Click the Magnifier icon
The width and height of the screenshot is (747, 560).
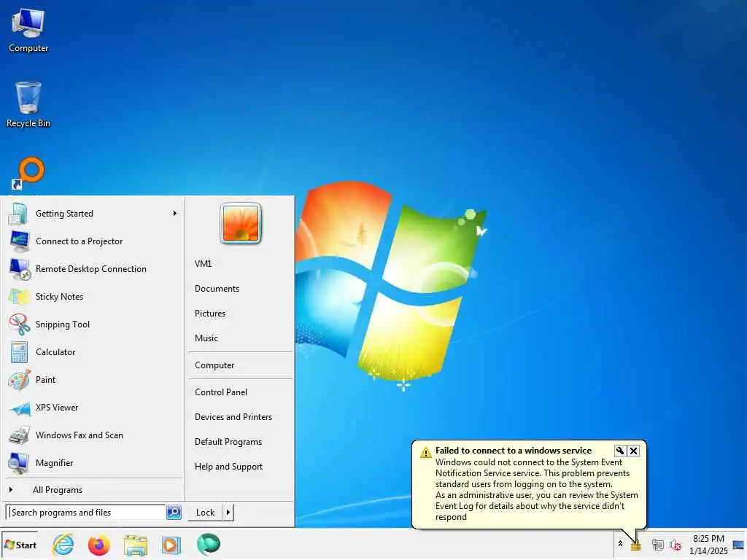click(20, 463)
